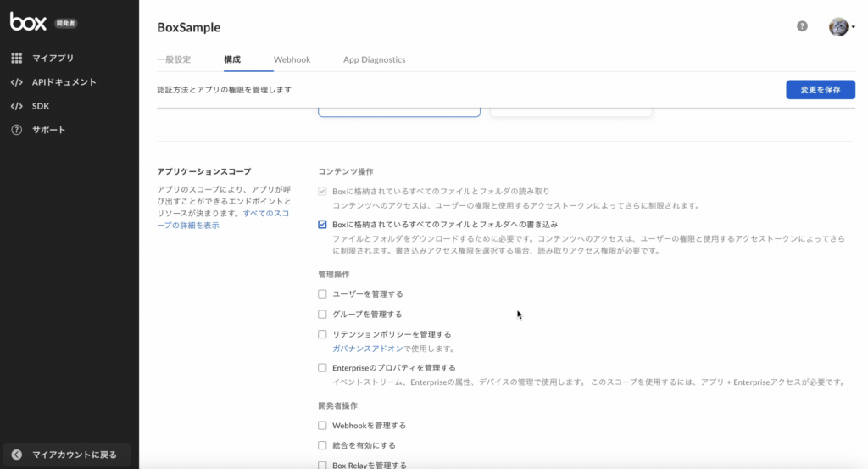Check リテンションポリシーを管理する option
This screenshot has height=469, width=868.
pos(322,334)
